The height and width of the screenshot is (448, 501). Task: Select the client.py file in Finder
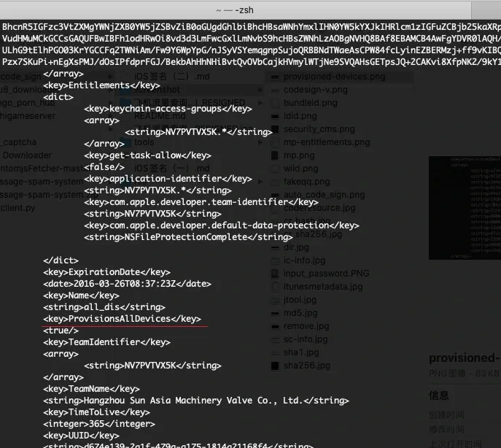[x=18, y=208]
